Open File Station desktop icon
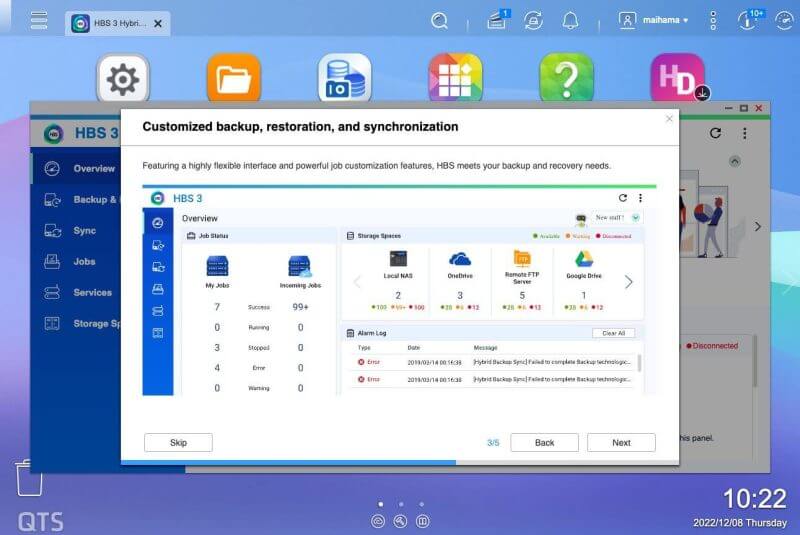 [x=234, y=79]
